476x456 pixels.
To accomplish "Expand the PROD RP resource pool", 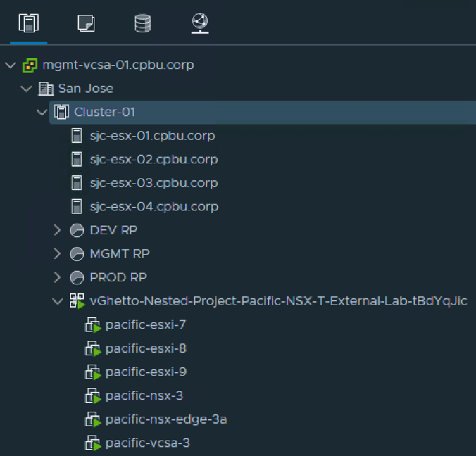I will click(57, 277).
